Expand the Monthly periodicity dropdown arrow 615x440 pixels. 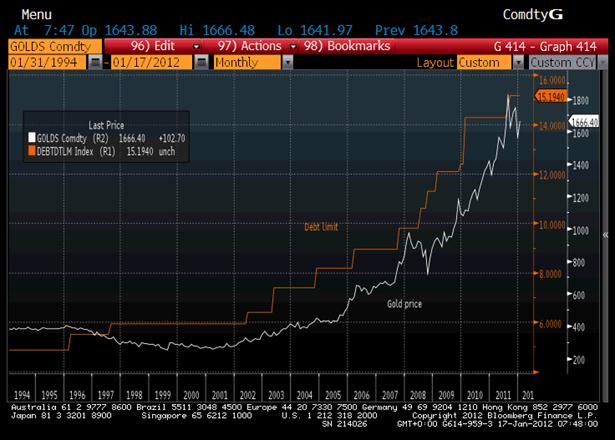pyautogui.click(x=287, y=62)
